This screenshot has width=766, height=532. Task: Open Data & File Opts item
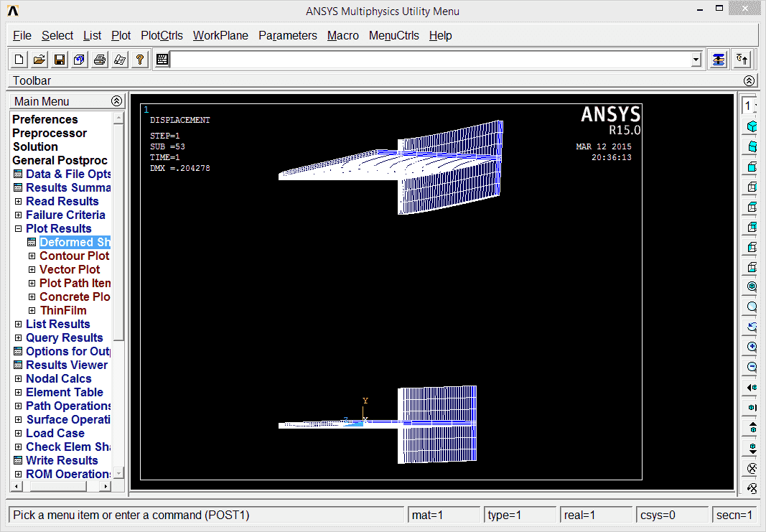pos(68,174)
